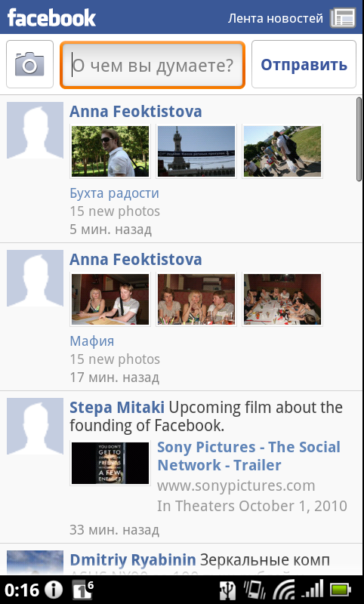
Task: Tap the SIM card notification icon
Action: coord(83,590)
